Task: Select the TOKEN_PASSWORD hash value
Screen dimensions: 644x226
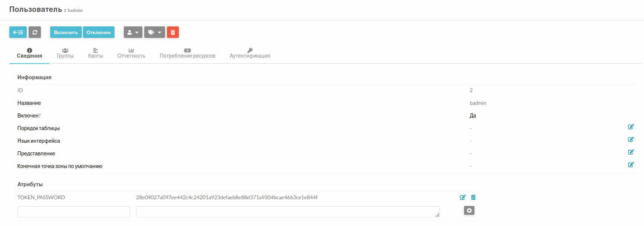Action: tap(227, 197)
